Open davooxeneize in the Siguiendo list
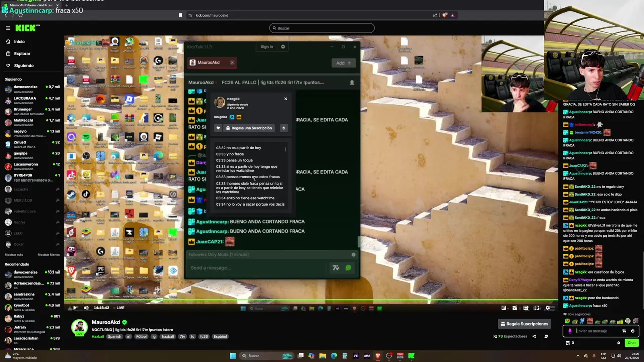 coord(32,89)
